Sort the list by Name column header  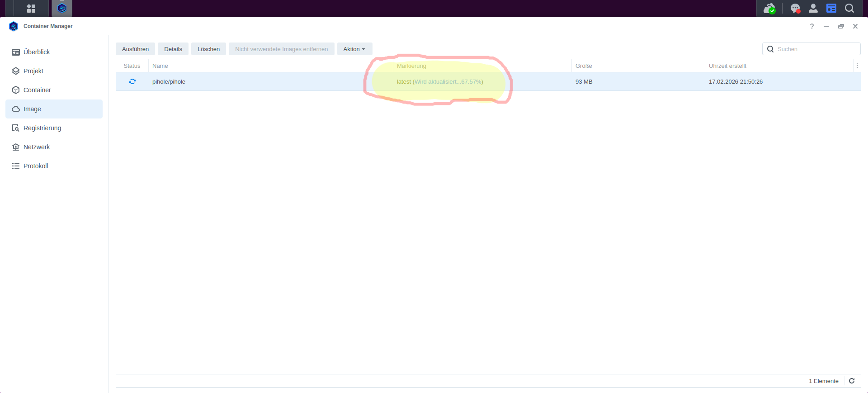[160, 66]
